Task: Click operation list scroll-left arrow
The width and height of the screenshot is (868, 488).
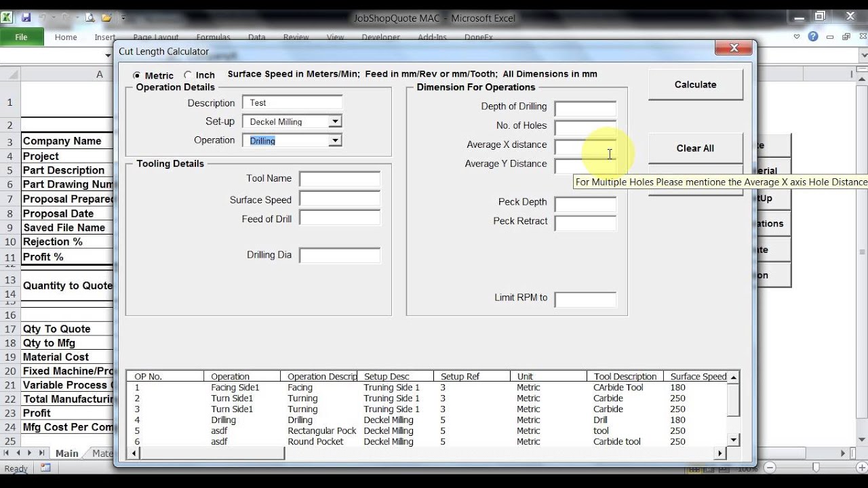Action: coord(133,453)
